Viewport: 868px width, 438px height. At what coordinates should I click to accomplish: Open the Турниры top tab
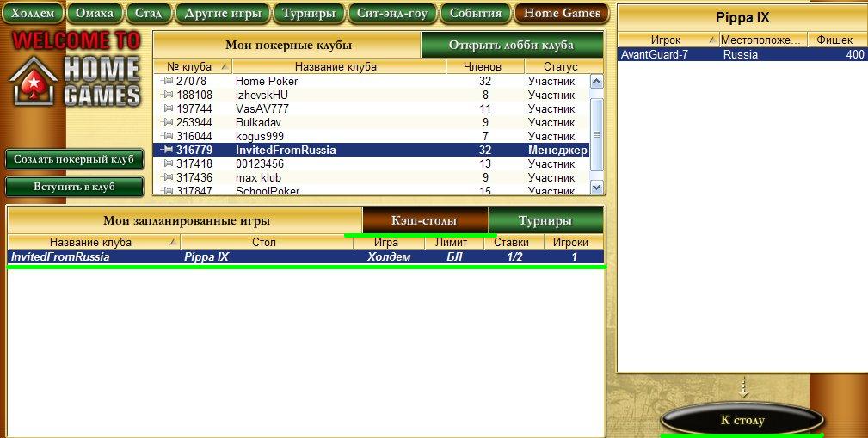(308, 13)
